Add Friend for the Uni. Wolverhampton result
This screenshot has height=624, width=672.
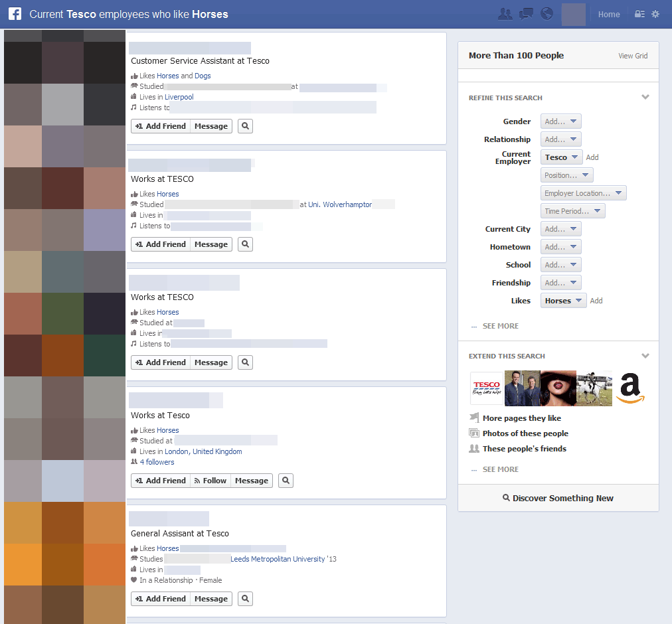point(161,244)
